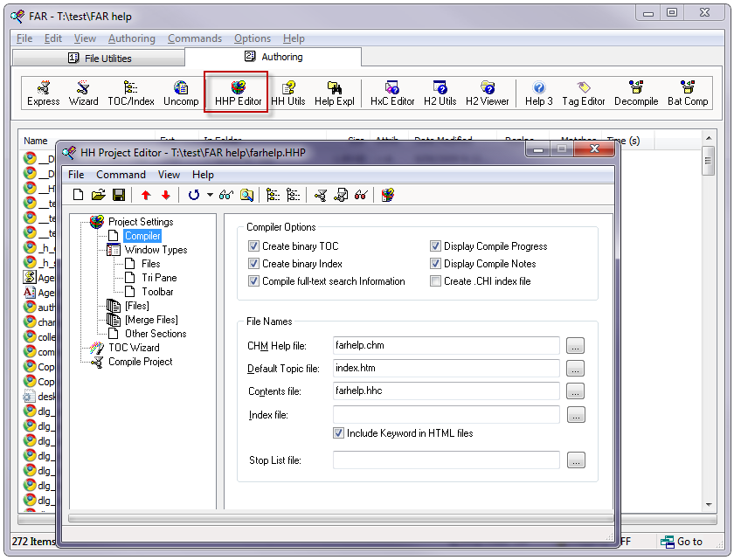The height and width of the screenshot is (560, 734).
Task: Click the red move-up arrow icon
Action: (x=145, y=195)
